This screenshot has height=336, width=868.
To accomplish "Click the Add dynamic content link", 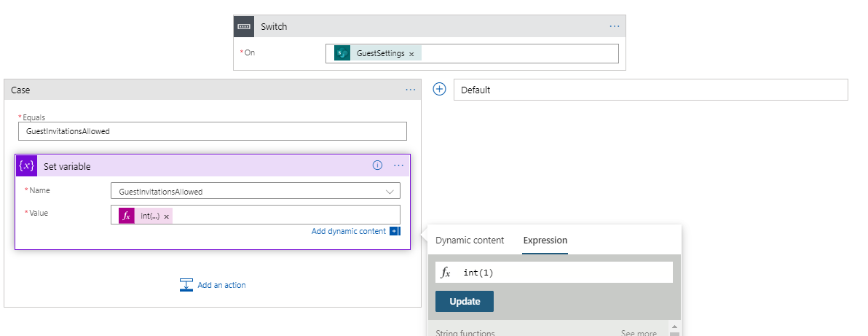I will pos(349,231).
